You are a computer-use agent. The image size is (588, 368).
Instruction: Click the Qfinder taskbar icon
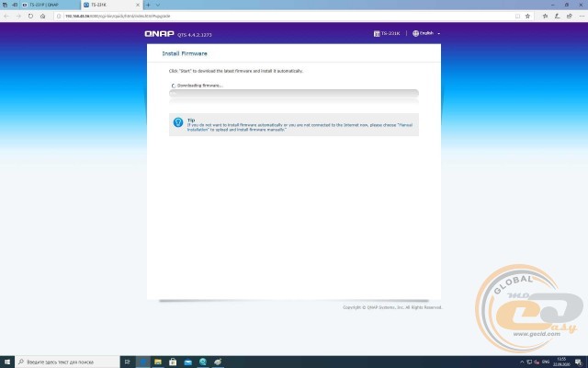coord(203,362)
